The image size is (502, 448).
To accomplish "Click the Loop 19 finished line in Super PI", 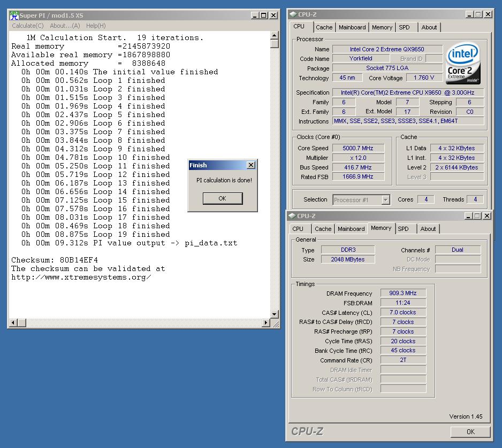I will coord(96,234).
